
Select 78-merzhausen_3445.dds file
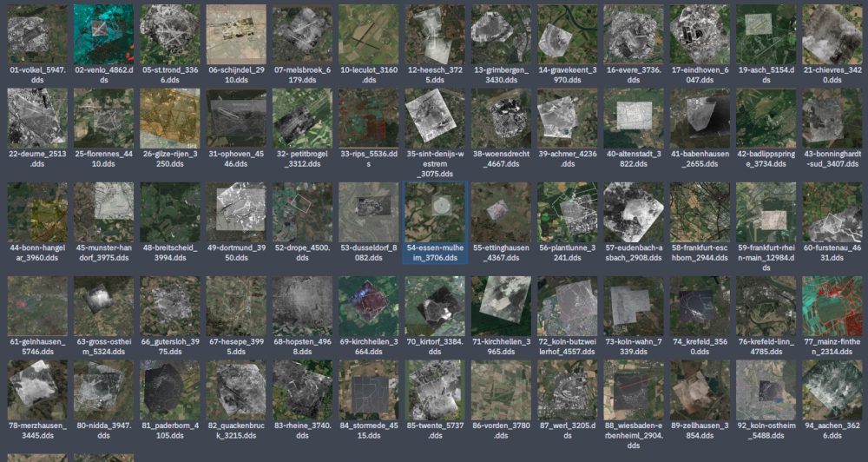click(x=37, y=390)
